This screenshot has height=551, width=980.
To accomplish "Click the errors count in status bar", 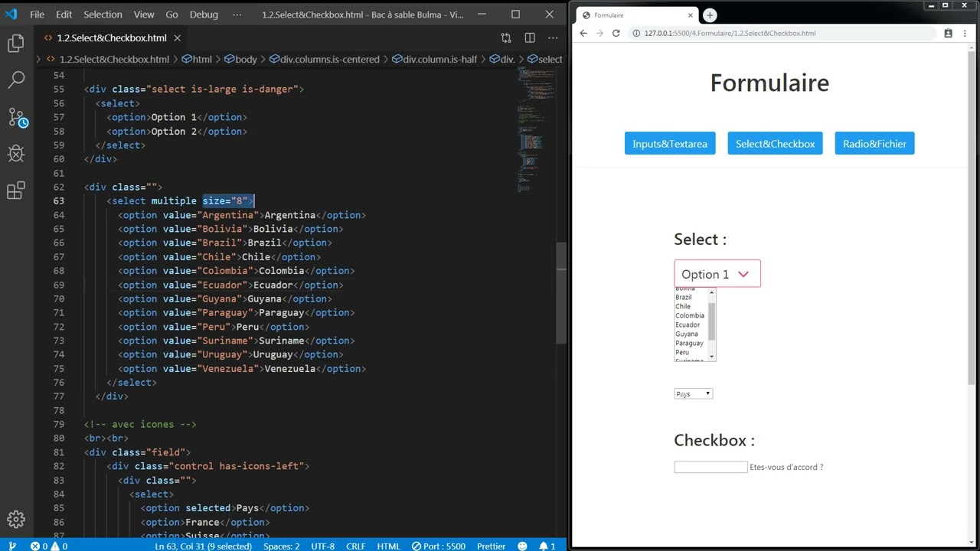I will tap(41, 546).
